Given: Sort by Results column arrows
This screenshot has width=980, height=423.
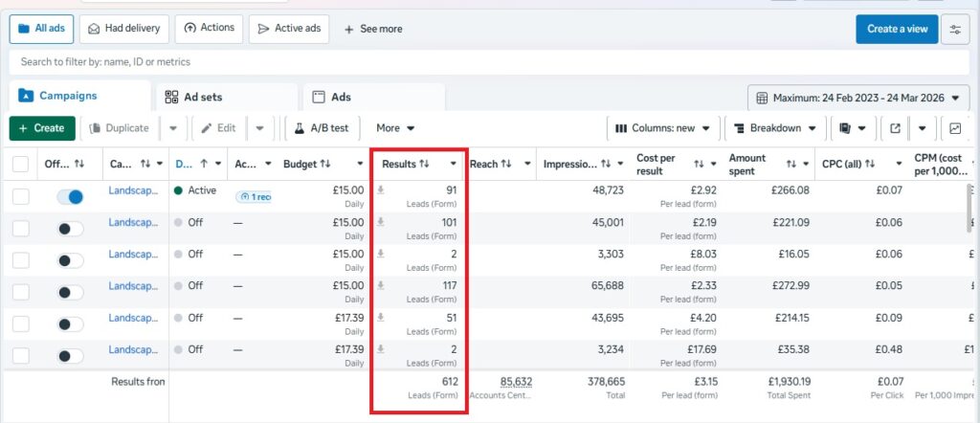Looking at the screenshot, I should click(x=423, y=165).
